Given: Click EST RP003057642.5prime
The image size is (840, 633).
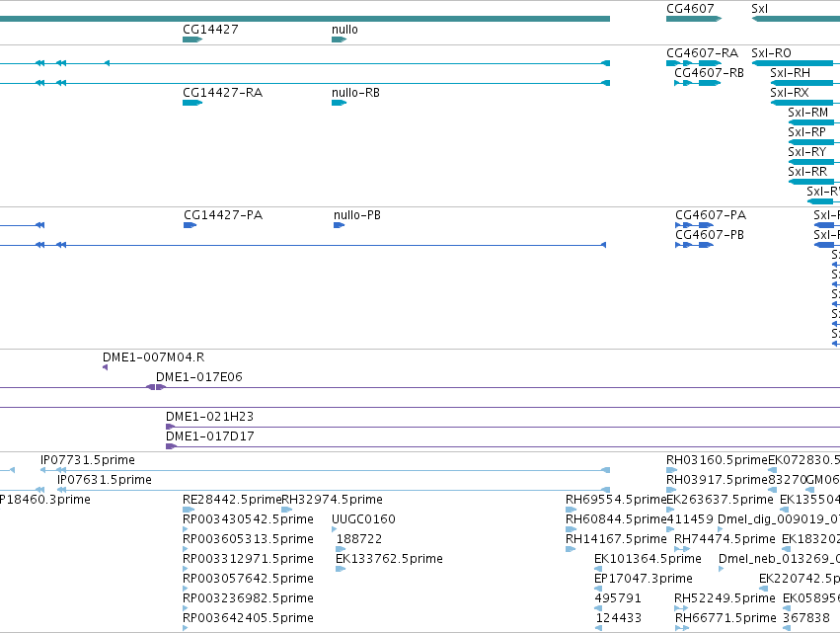Looking at the screenshot, I should 248,580.
